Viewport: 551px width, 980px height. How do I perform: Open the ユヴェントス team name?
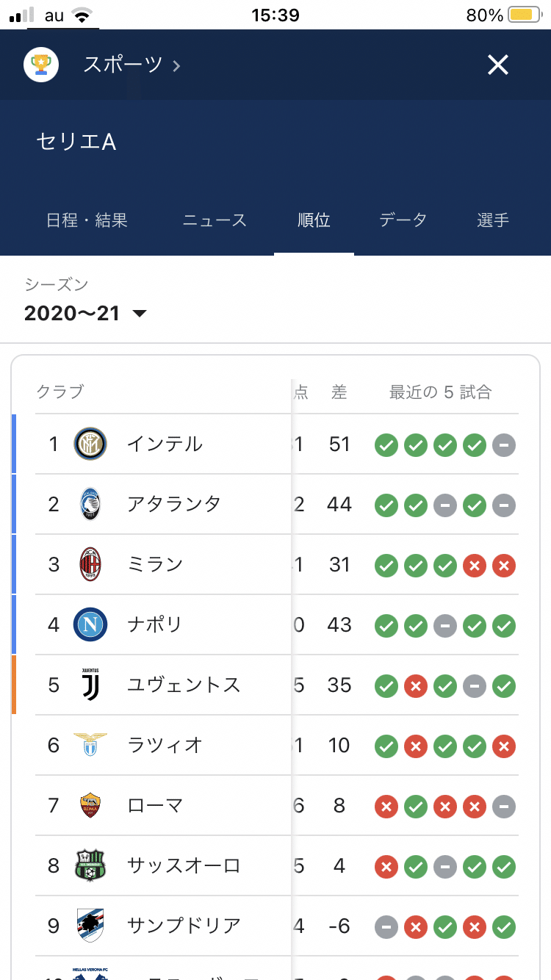coord(184,685)
